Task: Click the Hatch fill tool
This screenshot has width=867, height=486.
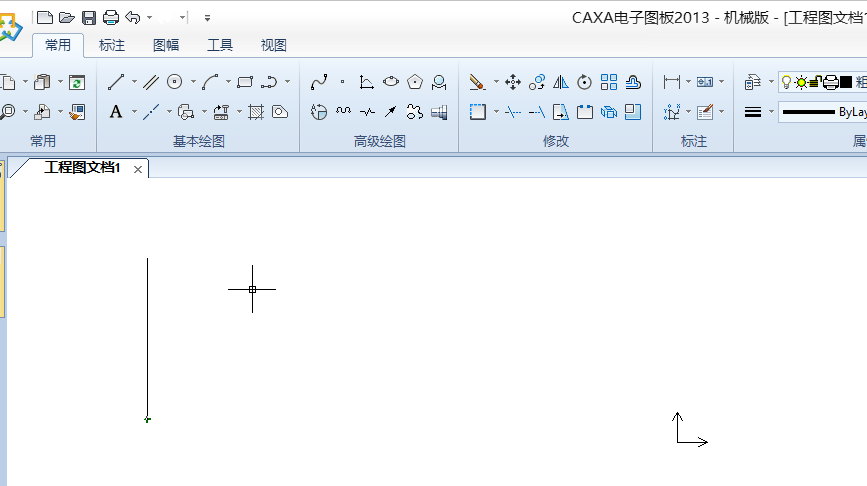Action: pos(256,112)
